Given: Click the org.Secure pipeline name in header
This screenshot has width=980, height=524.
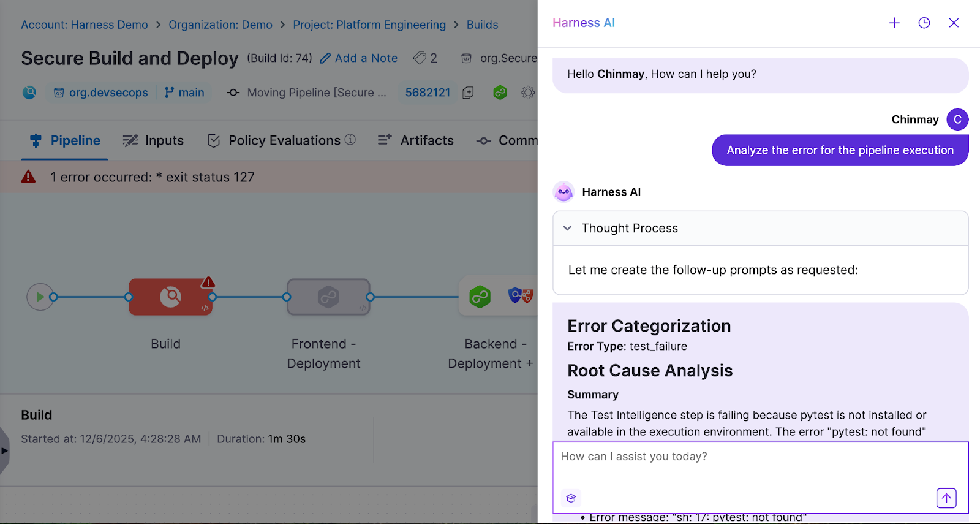Looking at the screenshot, I should tap(508, 58).
